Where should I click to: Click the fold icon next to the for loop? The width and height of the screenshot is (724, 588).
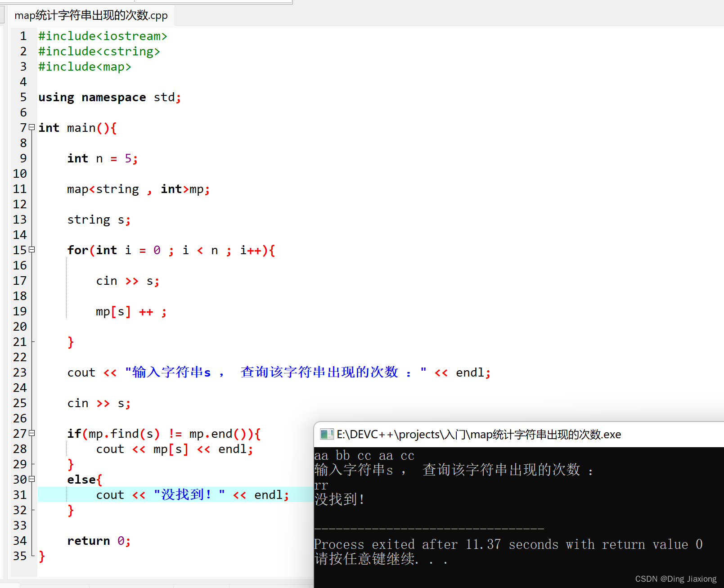point(31,250)
